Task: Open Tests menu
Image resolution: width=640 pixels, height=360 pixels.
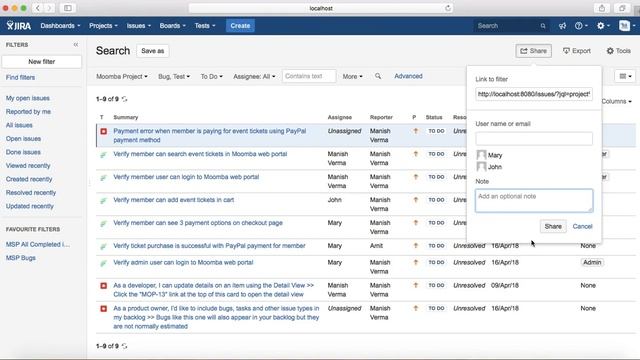Action: (x=204, y=26)
